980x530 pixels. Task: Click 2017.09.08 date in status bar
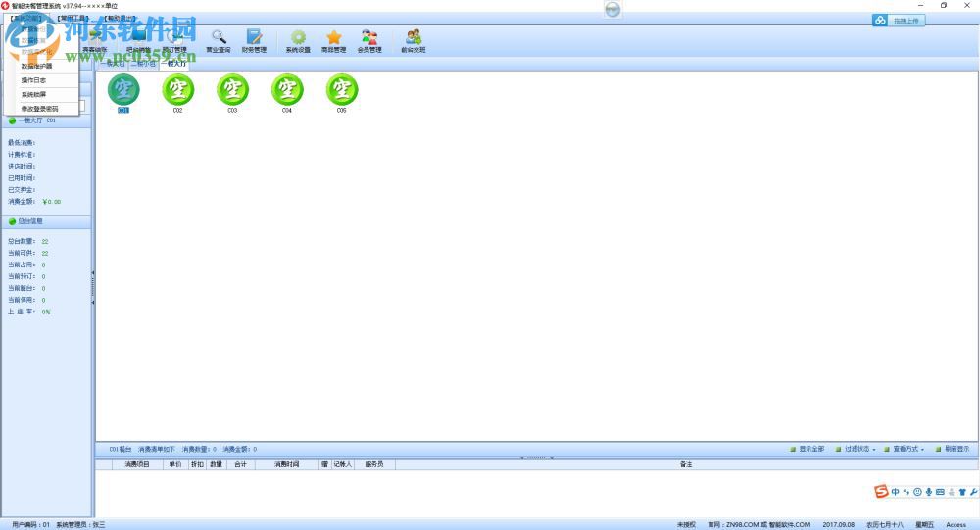(839, 525)
